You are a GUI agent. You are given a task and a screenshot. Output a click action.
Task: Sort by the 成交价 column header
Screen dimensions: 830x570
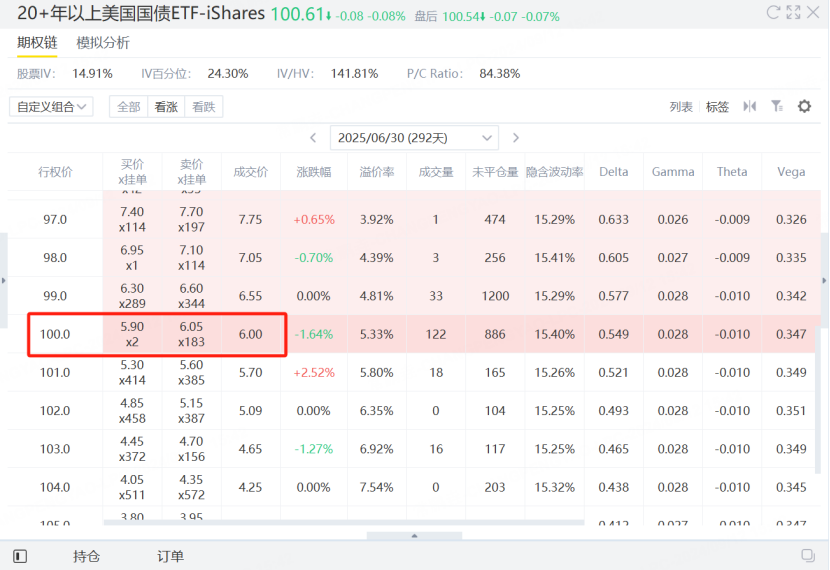click(x=251, y=172)
